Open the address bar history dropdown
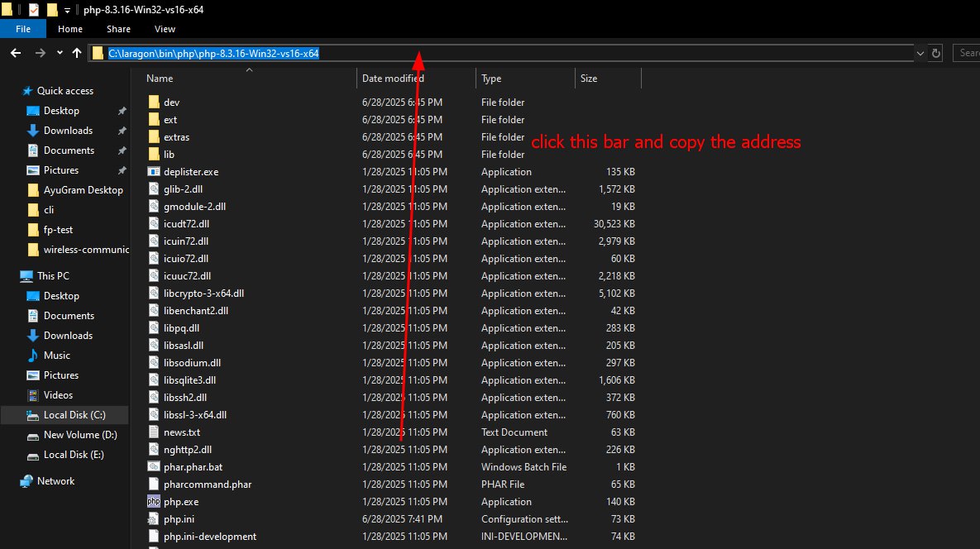This screenshot has height=549, width=980. tap(920, 53)
